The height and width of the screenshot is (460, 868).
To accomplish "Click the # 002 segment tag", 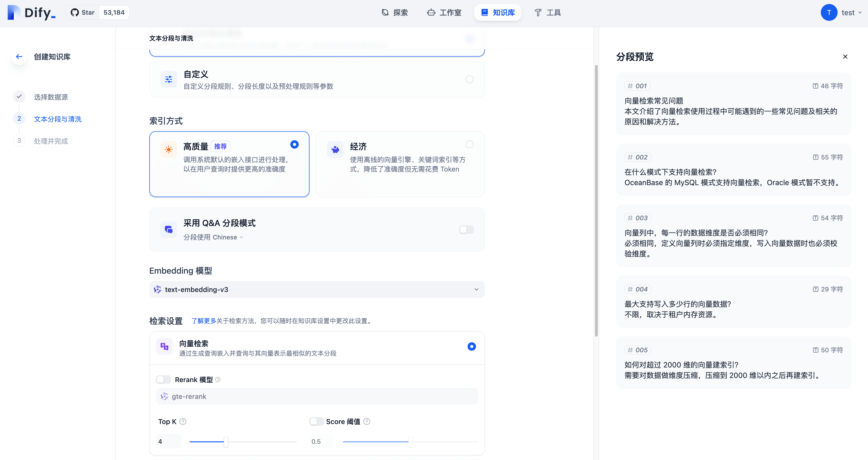I will click(x=637, y=157).
